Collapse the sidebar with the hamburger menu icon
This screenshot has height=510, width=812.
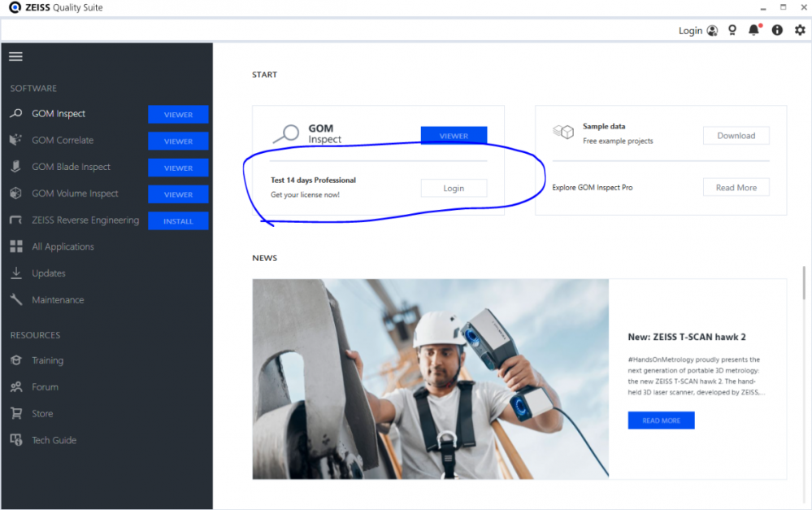pyautogui.click(x=15, y=56)
